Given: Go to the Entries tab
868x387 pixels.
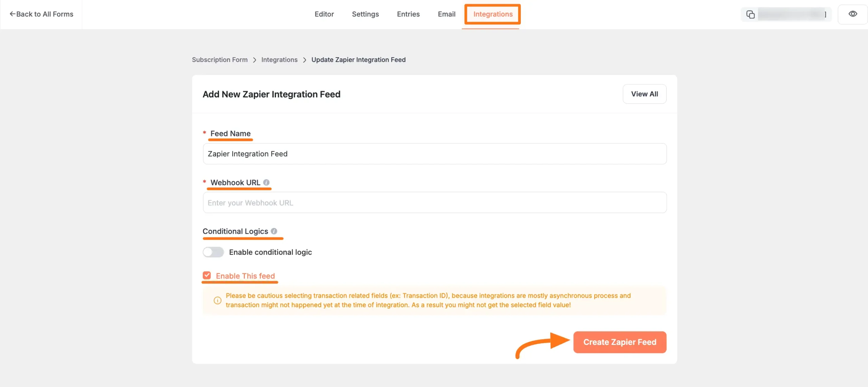Looking at the screenshot, I should pyautogui.click(x=408, y=14).
